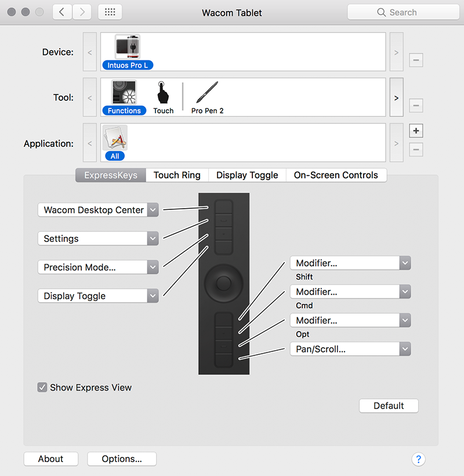Viewport: 464px width, 476px height.
Task: Open the Wacom Desktop Center dropdown
Action: tap(98, 210)
